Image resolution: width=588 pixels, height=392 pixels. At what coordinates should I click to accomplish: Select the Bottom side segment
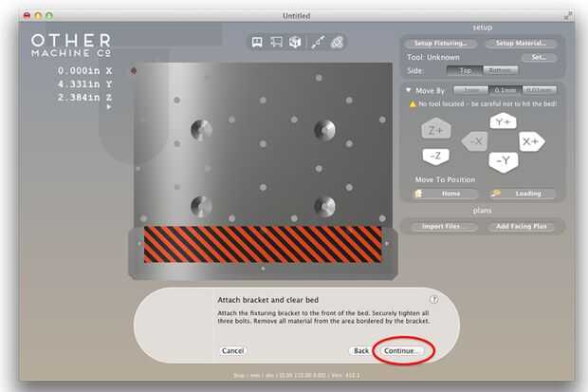[x=500, y=70]
